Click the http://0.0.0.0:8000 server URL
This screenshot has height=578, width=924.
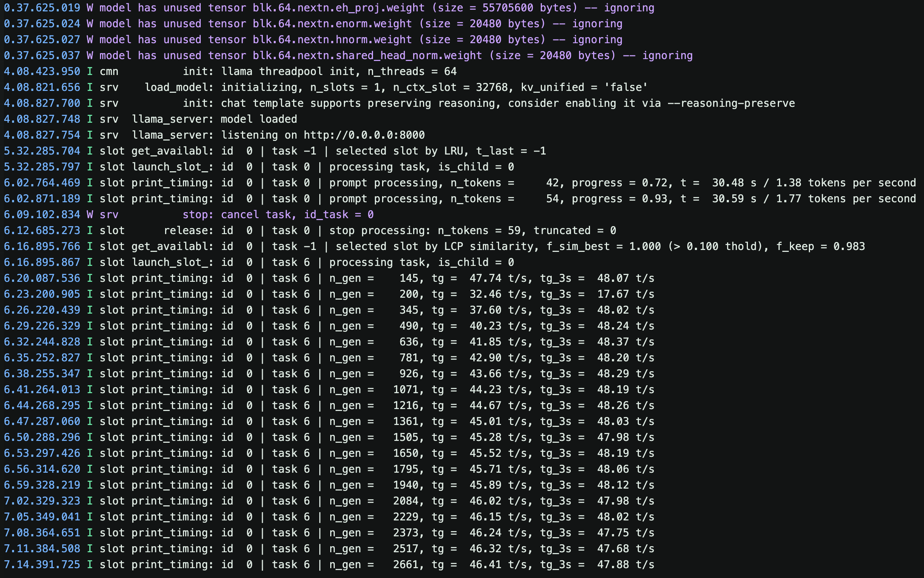(364, 135)
